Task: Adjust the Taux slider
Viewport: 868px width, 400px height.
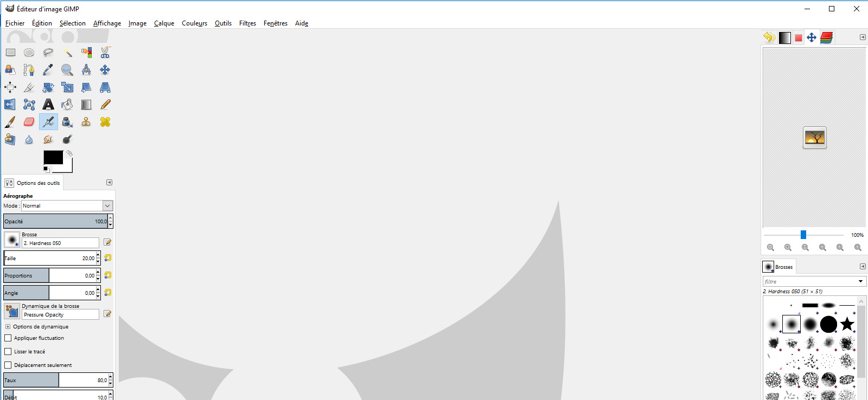Action: coord(56,380)
